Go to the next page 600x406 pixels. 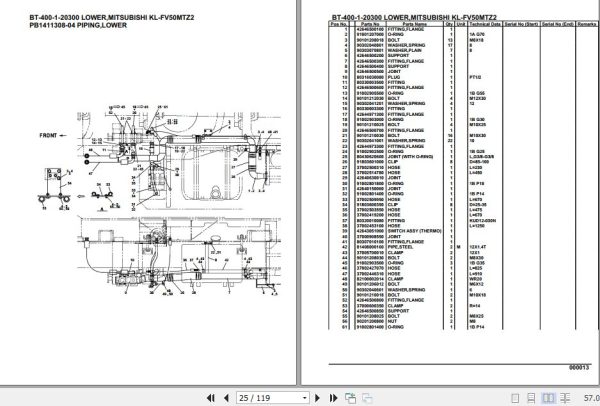click(317, 398)
